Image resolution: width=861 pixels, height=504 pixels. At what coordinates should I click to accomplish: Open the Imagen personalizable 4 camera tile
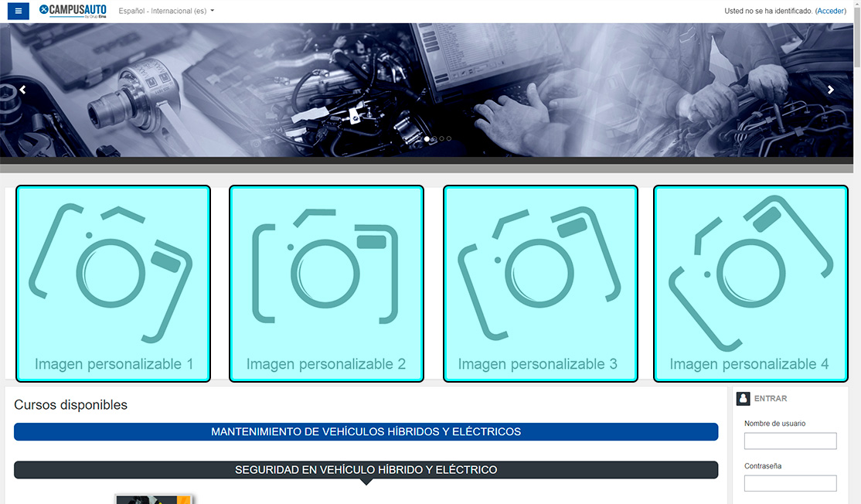click(x=750, y=284)
